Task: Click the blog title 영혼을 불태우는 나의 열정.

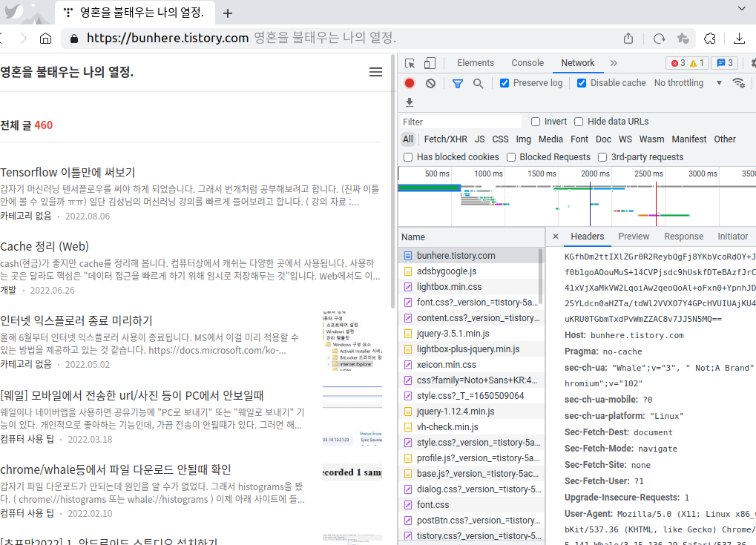Action: pos(67,72)
